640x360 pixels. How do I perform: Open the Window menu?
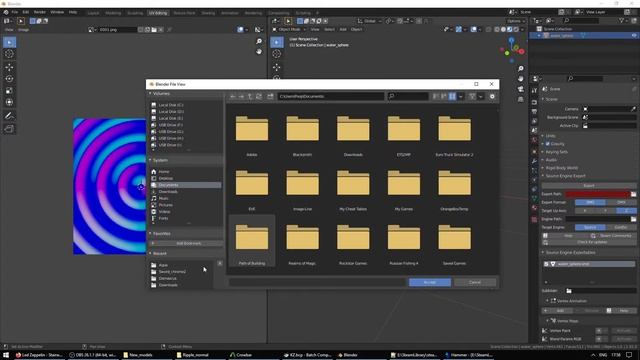[57, 12]
